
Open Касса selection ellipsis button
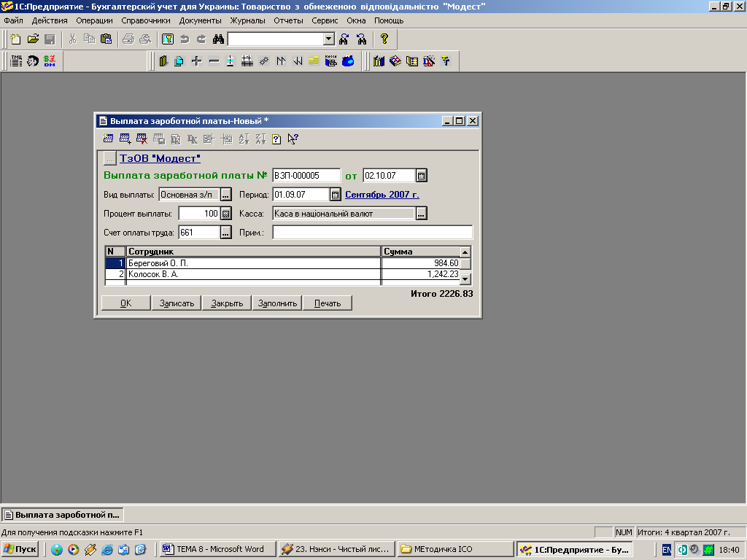[x=421, y=214]
